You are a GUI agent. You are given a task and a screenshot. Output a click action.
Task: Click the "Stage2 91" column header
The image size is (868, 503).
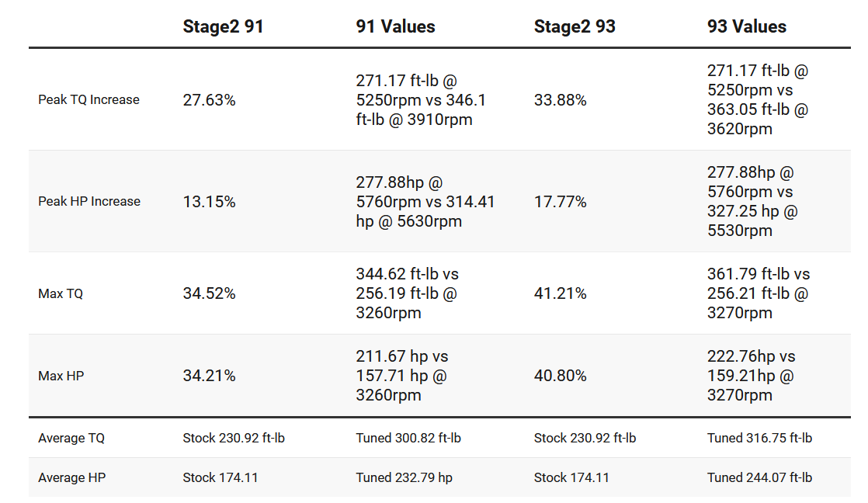(x=223, y=26)
